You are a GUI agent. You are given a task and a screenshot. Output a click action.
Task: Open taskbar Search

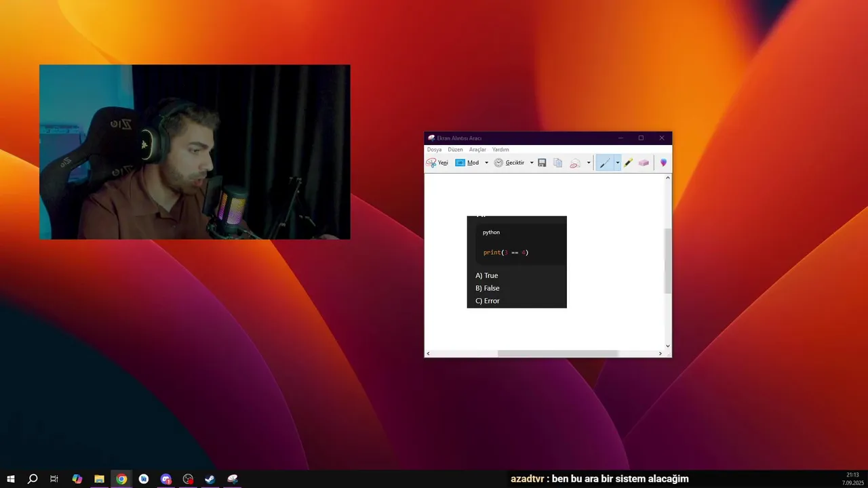point(32,479)
